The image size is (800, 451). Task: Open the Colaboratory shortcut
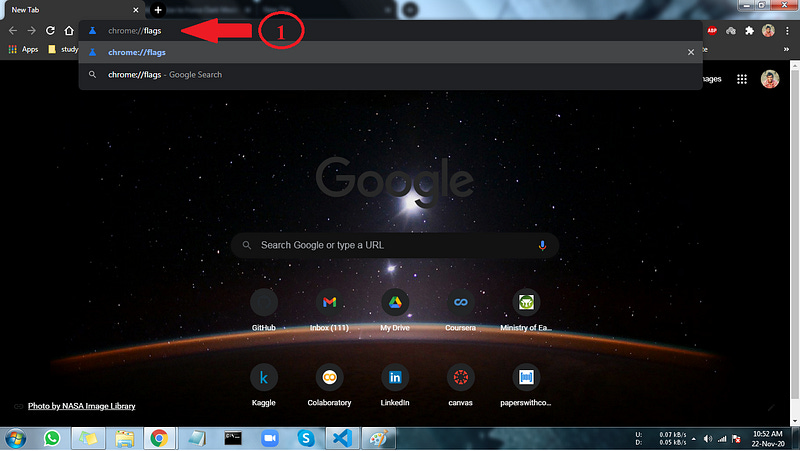(329, 385)
